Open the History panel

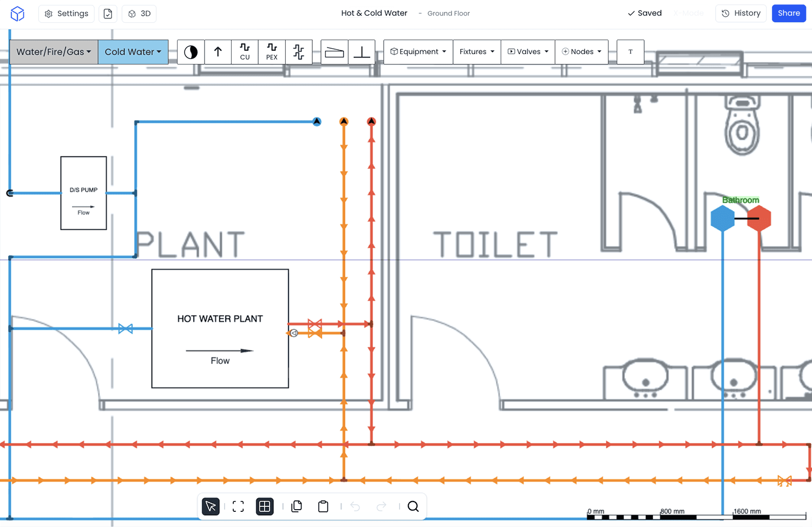[x=741, y=14]
